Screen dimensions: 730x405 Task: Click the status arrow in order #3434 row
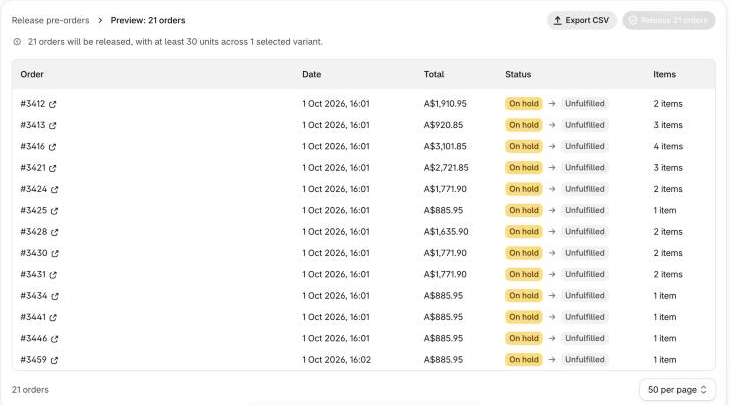click(552, 296)
